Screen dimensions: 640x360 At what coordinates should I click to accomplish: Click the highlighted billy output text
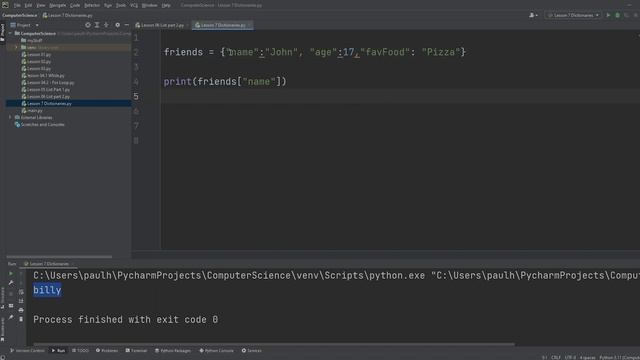point(47,290)
